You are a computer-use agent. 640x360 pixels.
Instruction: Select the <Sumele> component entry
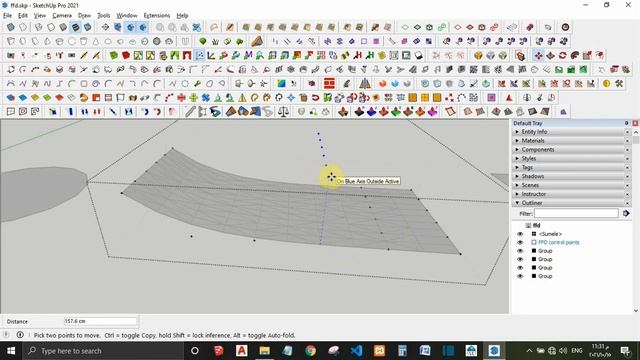(x=550, y=234)
